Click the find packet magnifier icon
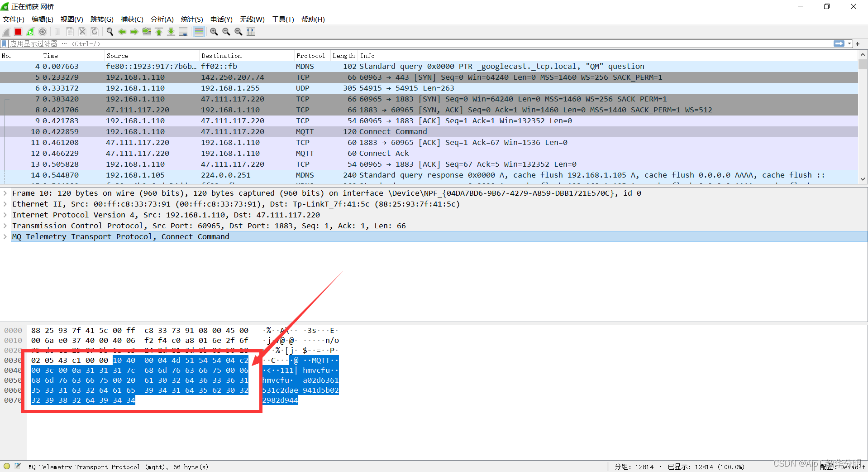The height and width of the screenshot is (472, 868). (x=110, y=32)
